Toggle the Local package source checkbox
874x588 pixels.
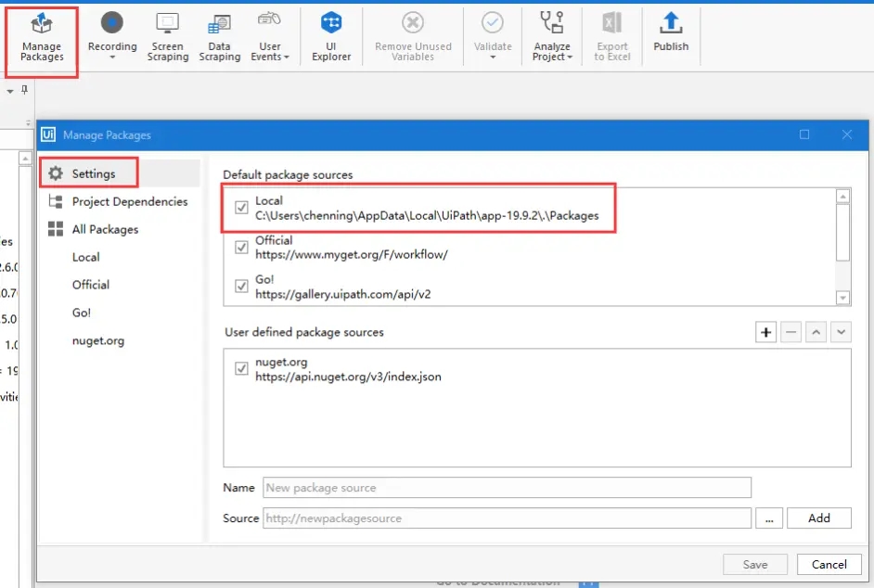[x=241, y=208]
